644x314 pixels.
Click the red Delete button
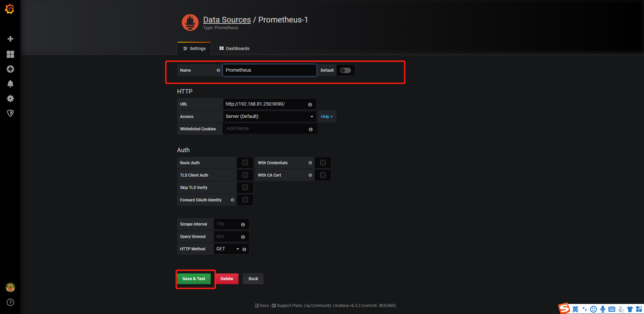(x=227, y=279)
